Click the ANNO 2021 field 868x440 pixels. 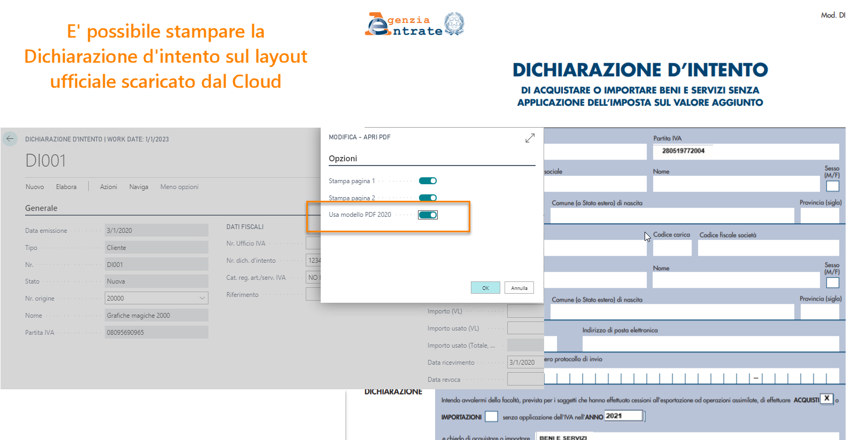click(623, 416)
